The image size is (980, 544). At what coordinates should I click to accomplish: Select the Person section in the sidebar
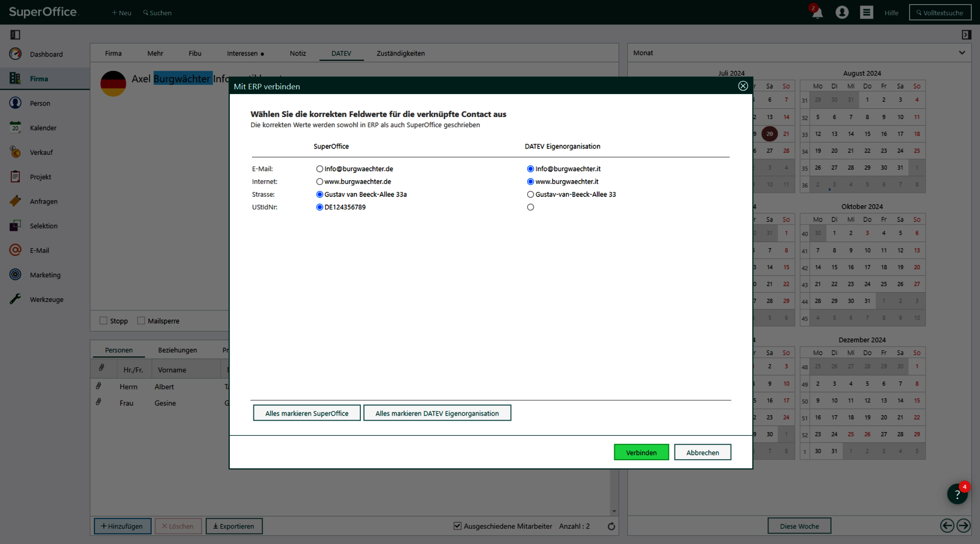[39, 103]
